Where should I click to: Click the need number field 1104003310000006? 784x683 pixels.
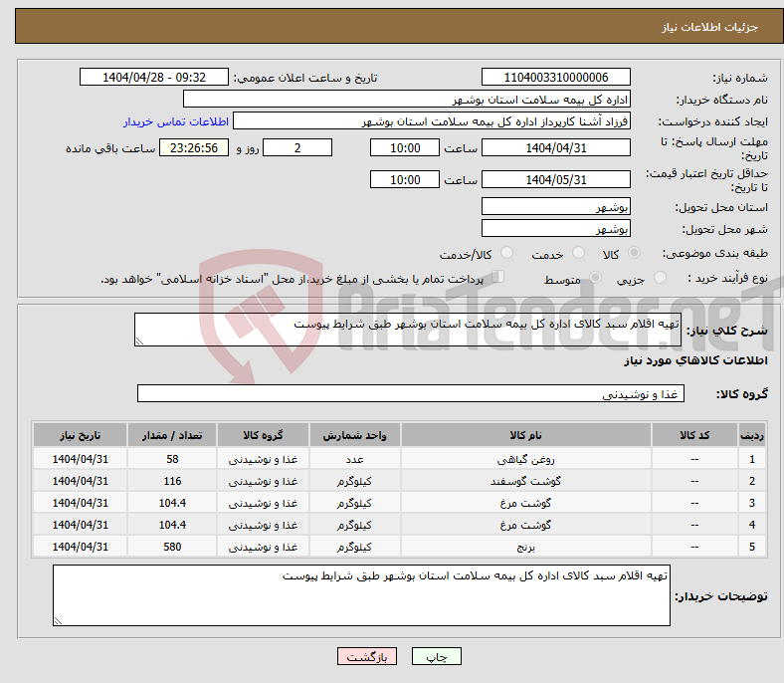coord(555,78)
